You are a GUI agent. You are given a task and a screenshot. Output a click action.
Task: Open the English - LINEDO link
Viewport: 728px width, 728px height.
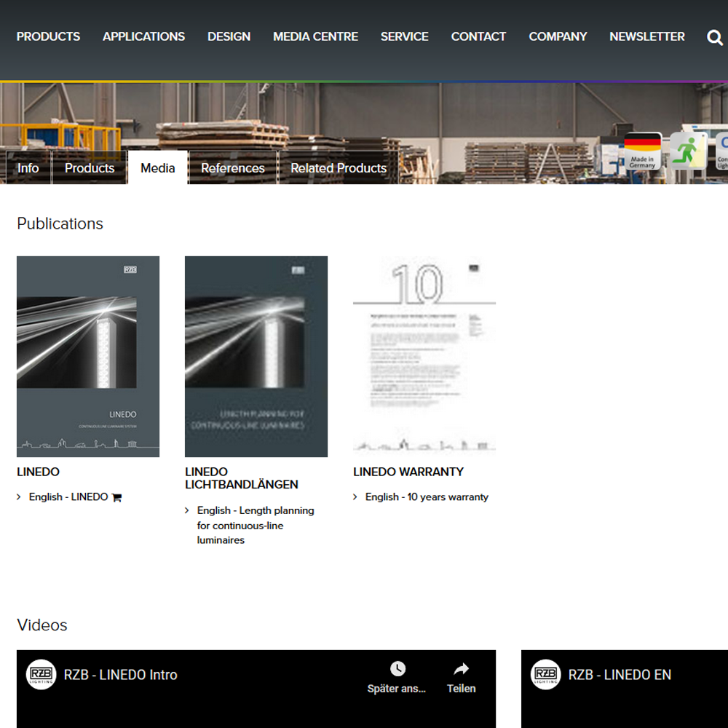coord(68,496)
